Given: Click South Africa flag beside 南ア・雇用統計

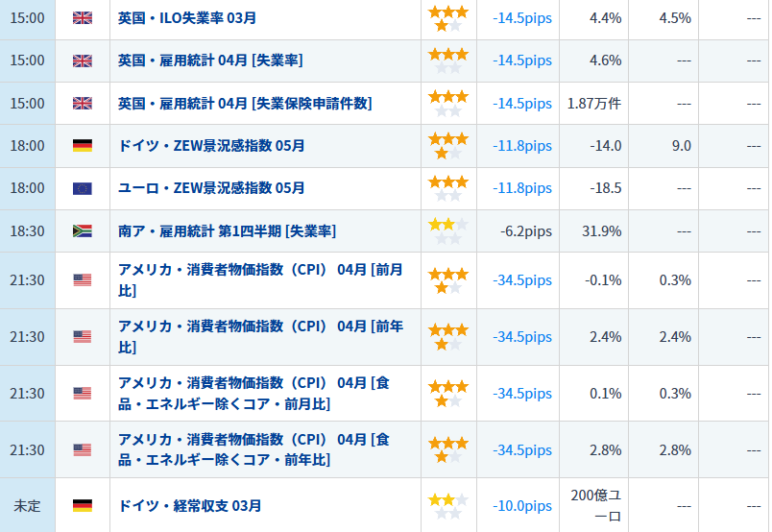Looking at the screenshot, I should pos(83,230).
